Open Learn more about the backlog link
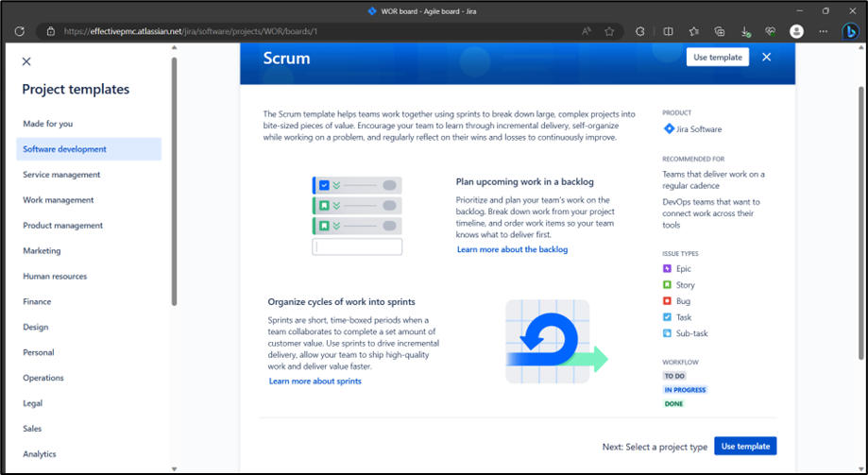The image size is (868, 475). point(512,249)
